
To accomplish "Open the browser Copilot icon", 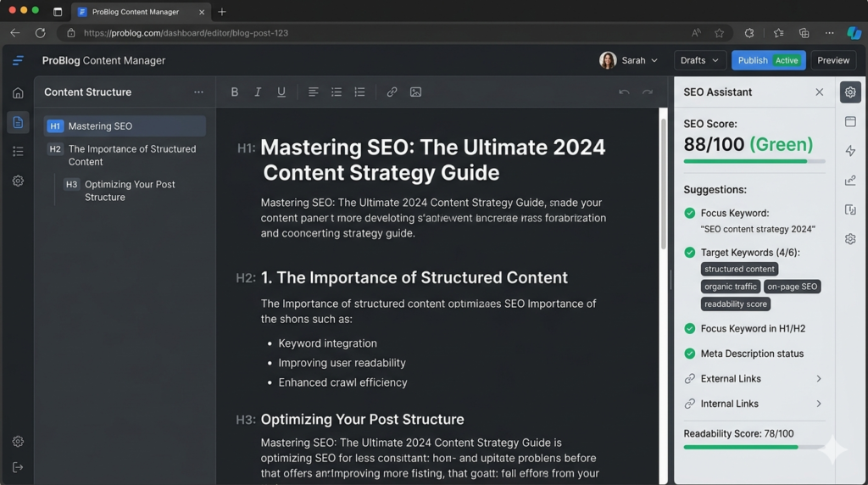I will pos(854,33).
